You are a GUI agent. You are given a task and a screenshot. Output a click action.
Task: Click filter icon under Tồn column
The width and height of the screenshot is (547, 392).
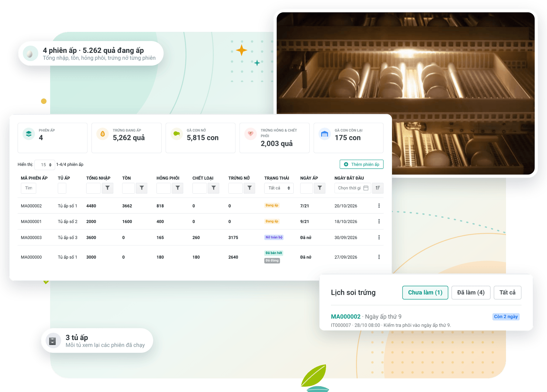(x=142, y=188)
